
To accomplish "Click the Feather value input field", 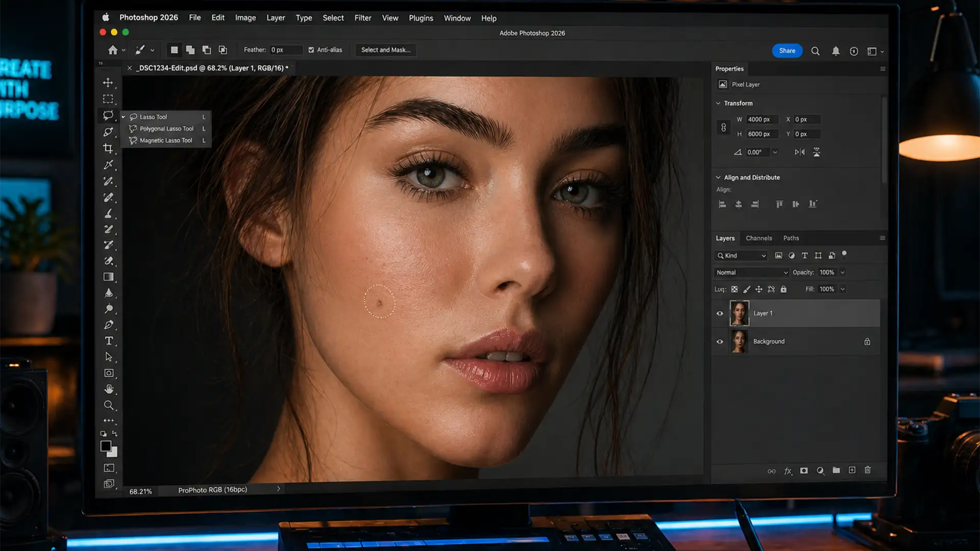I will pyautogui.click(x=285, y=49).
